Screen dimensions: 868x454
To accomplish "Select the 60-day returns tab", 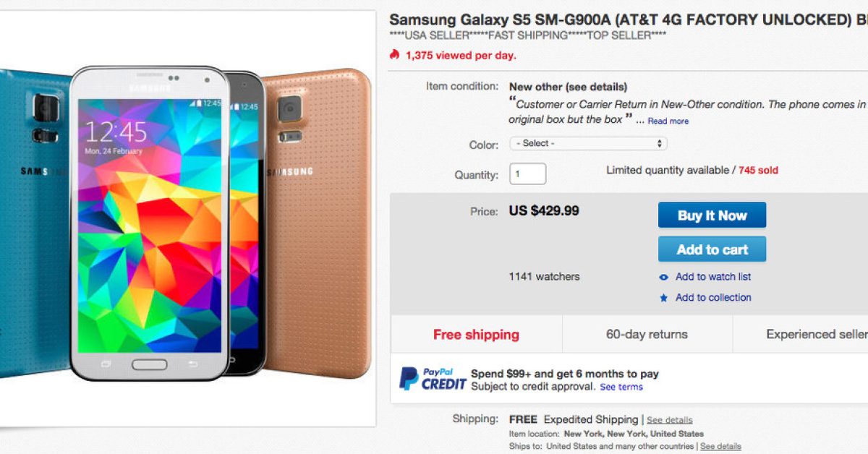I will click(x=647, y=335).
